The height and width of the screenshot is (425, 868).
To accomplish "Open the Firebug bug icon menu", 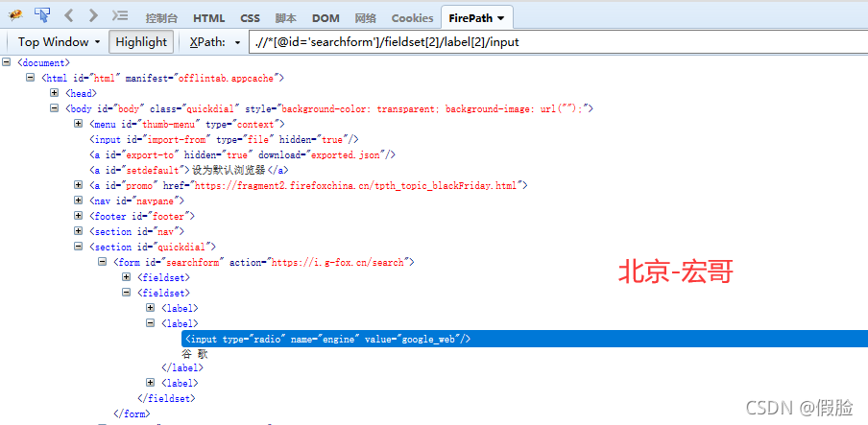I will pos(15,15).
